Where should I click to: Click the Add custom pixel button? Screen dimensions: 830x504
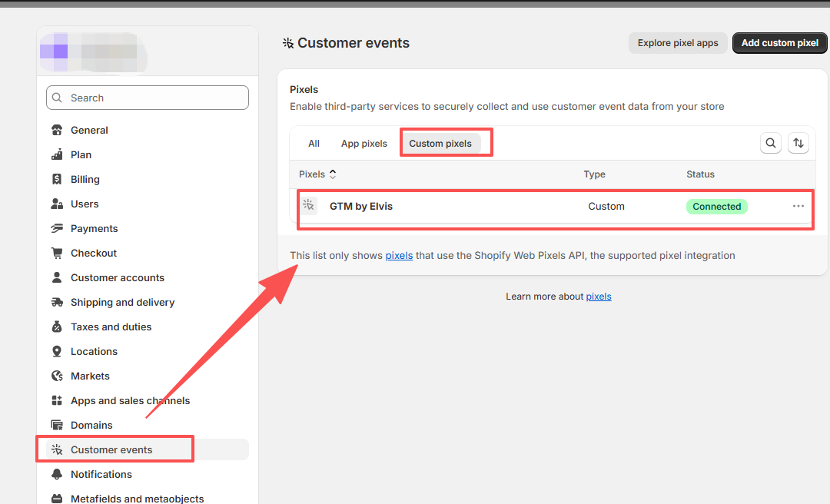(779, 43)
